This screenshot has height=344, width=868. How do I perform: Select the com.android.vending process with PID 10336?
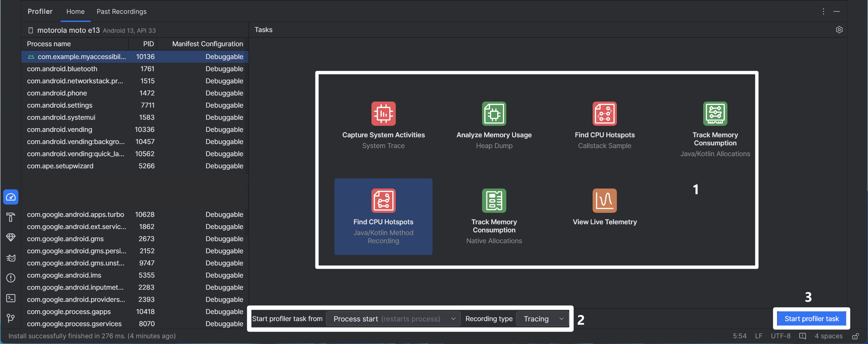(135, 130)
